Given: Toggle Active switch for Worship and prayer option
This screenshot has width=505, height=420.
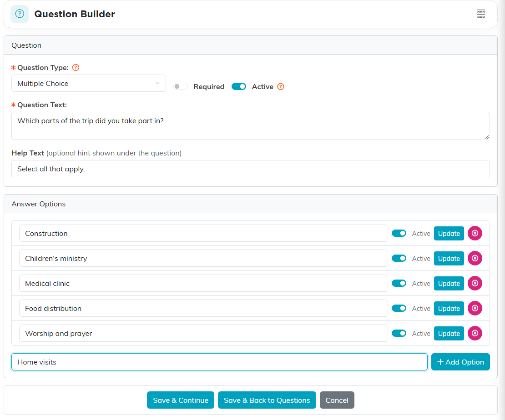Looking at the screenshot, I should coord(399,334).
